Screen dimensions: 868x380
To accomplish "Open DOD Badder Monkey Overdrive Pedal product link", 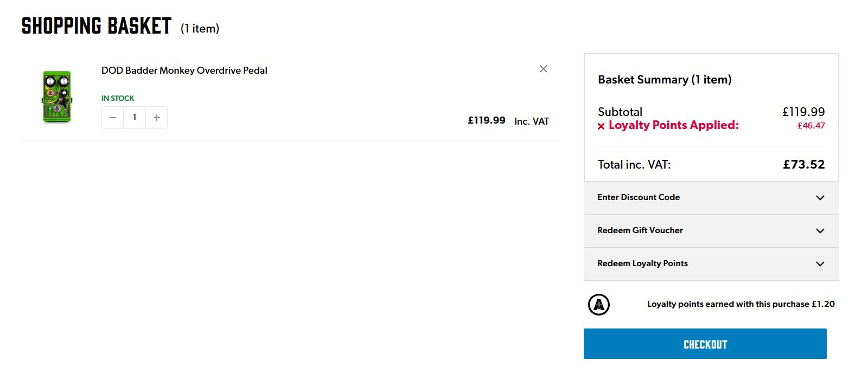I will coord(184,70).
